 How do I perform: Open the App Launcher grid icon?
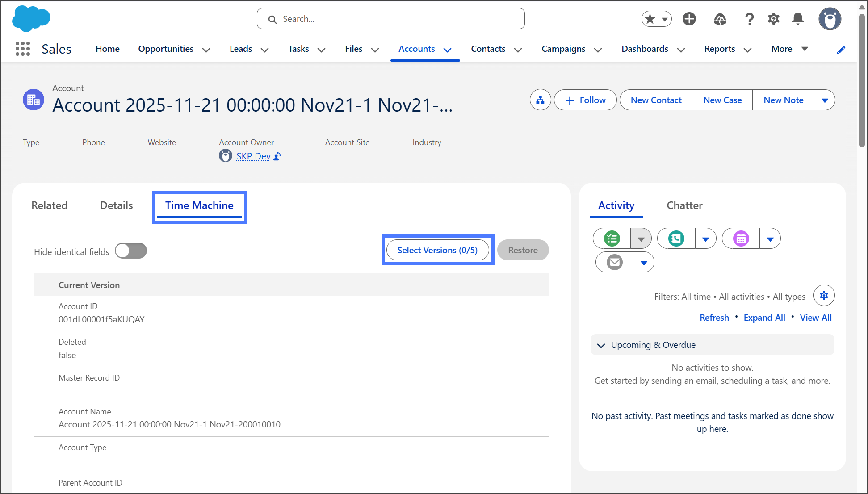click(x=23, y=49)
